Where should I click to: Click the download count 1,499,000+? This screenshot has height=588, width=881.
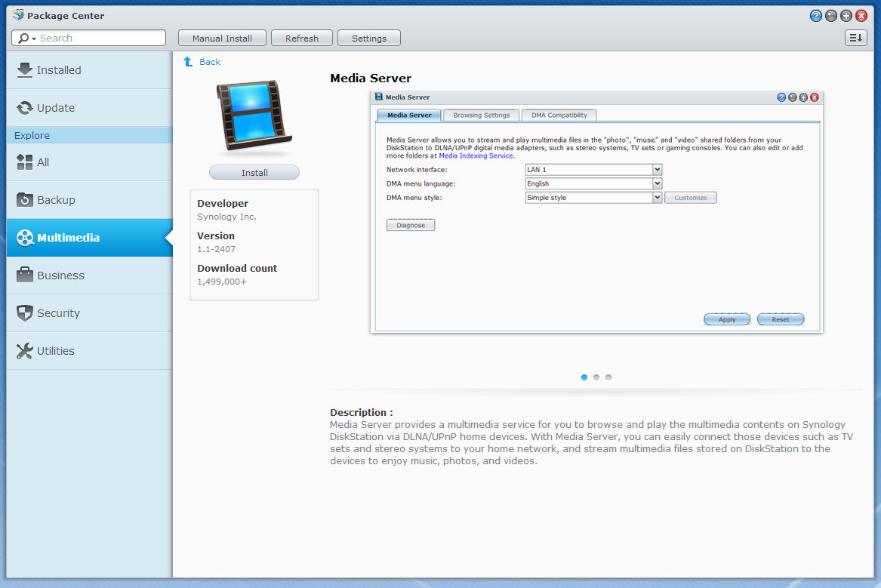tap(222, 282)
